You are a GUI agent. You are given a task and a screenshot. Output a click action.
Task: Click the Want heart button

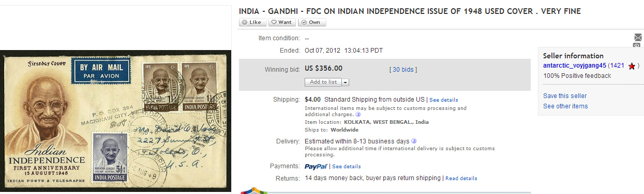282,22
